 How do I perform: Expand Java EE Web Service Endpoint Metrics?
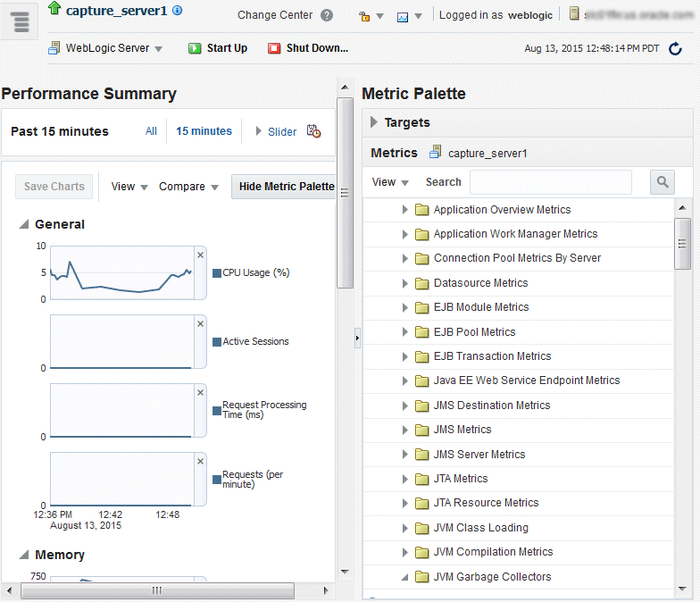coord(404,380)
